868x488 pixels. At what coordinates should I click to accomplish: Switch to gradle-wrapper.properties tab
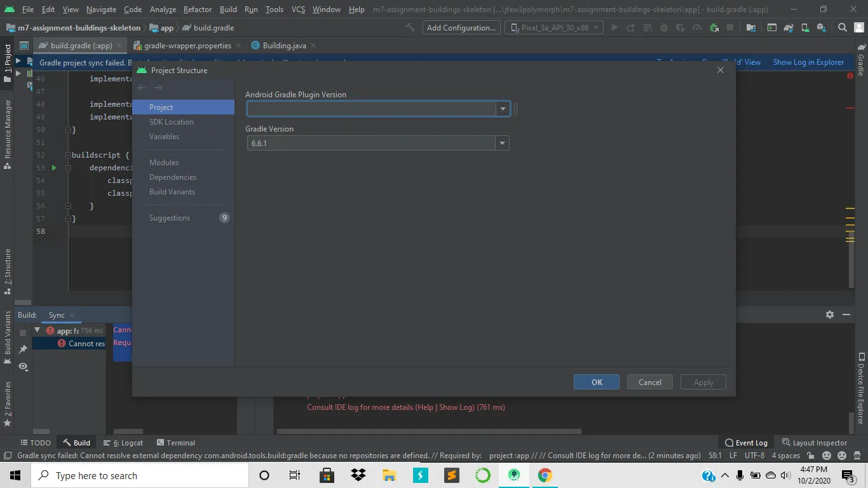(x=187, y=46)
